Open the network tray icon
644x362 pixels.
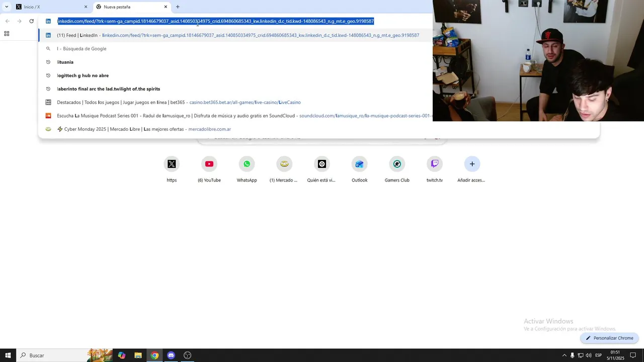pos(580,355)
